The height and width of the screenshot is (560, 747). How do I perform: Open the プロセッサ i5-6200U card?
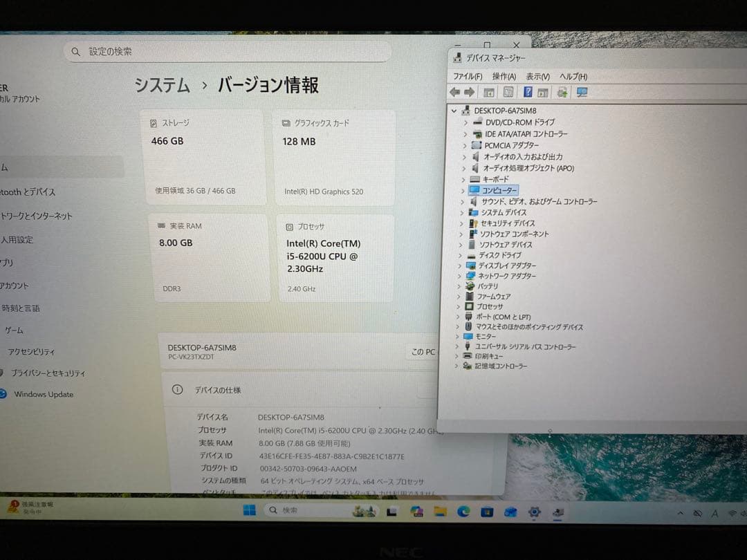coord(335,258)
